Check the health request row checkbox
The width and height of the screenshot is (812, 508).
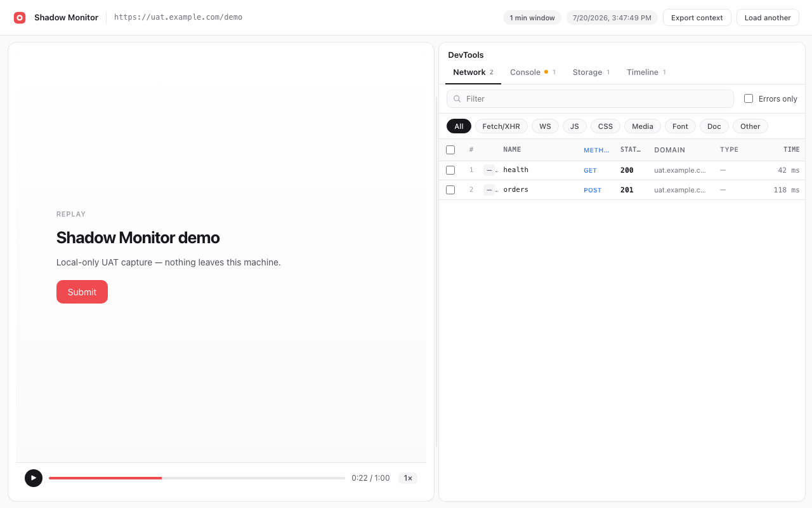point(450,170)
